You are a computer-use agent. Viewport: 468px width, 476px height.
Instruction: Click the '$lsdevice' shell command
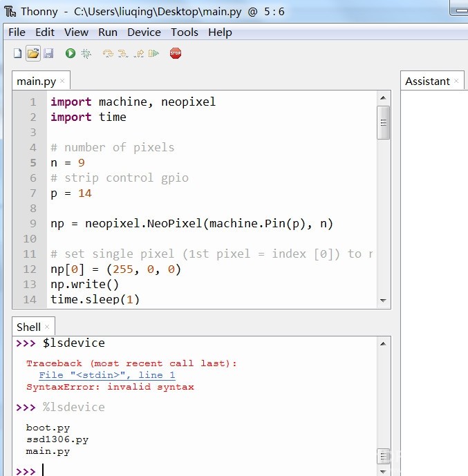(74, 343)
